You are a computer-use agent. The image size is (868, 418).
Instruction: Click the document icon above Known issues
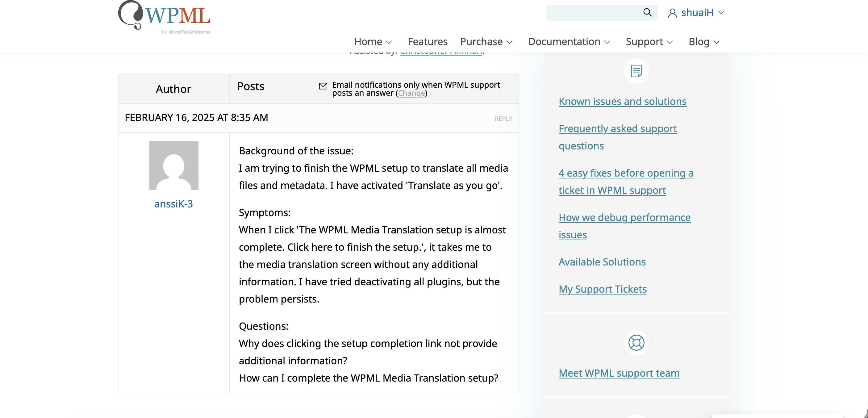(x=636, y=71)
